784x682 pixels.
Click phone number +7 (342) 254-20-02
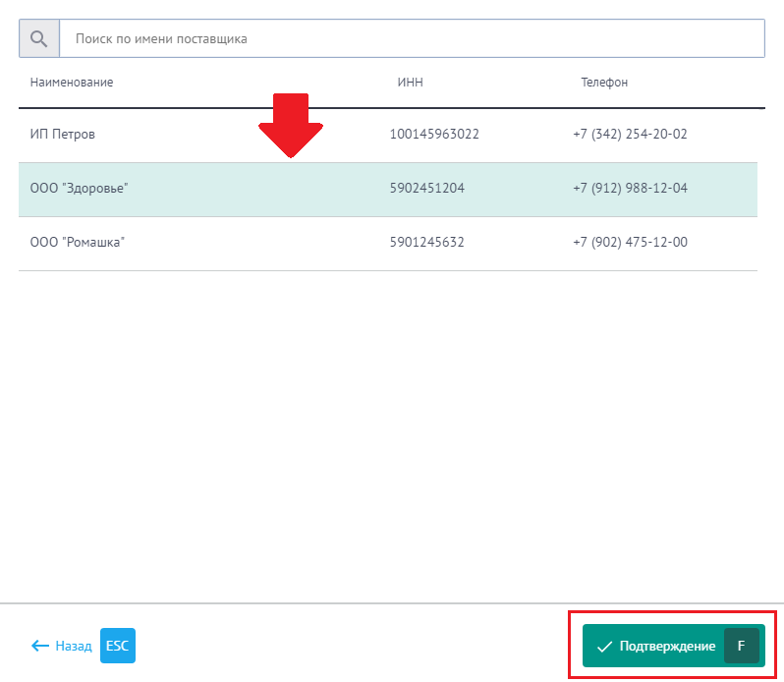[630, 135]
